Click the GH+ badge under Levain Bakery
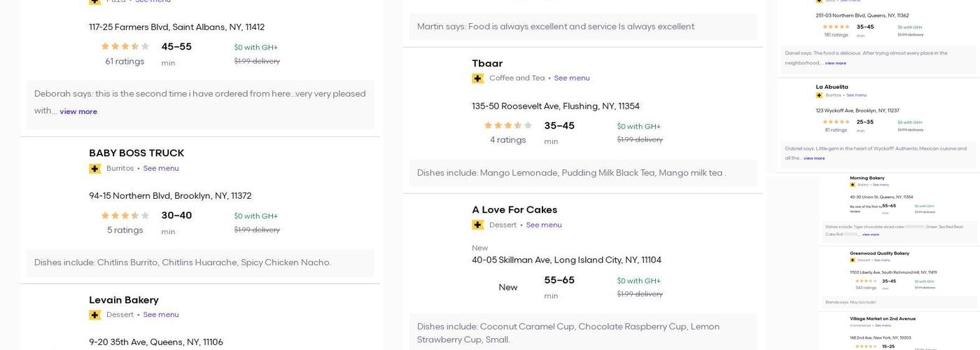This screenshot has height=350, width=980. pos(95,315)
